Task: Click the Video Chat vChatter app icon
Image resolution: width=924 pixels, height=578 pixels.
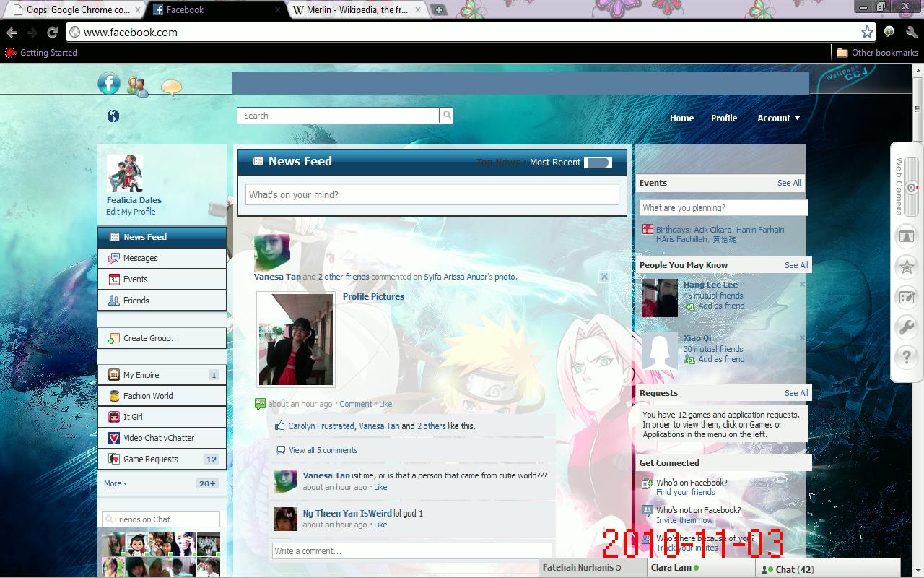Action: (x=114, y=438)
